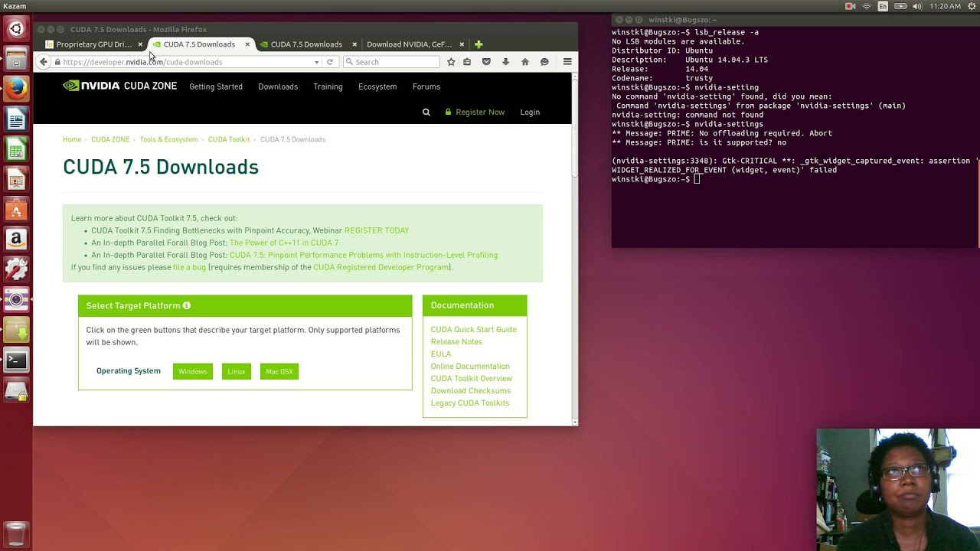
Task: Select the active CUDA 7.5 Downloads tab
Action: (199, 44)
